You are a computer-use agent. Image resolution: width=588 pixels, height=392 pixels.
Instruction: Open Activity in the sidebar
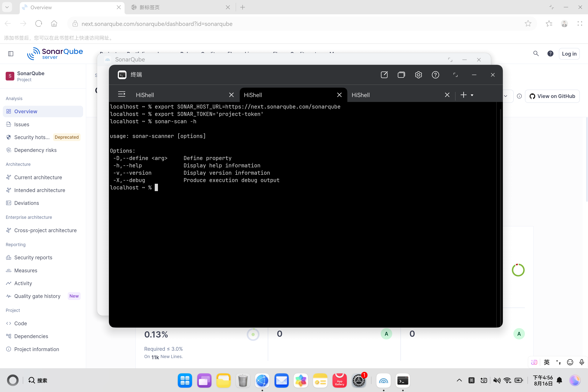tap(43, 283)
